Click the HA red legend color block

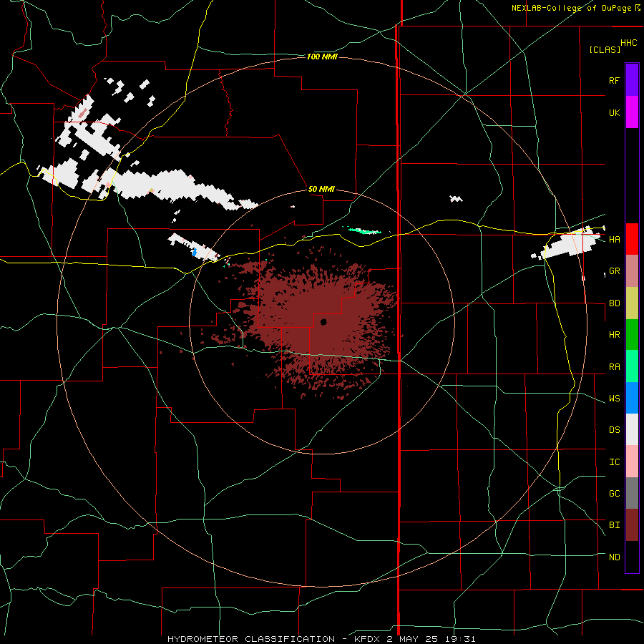(632, 239)
